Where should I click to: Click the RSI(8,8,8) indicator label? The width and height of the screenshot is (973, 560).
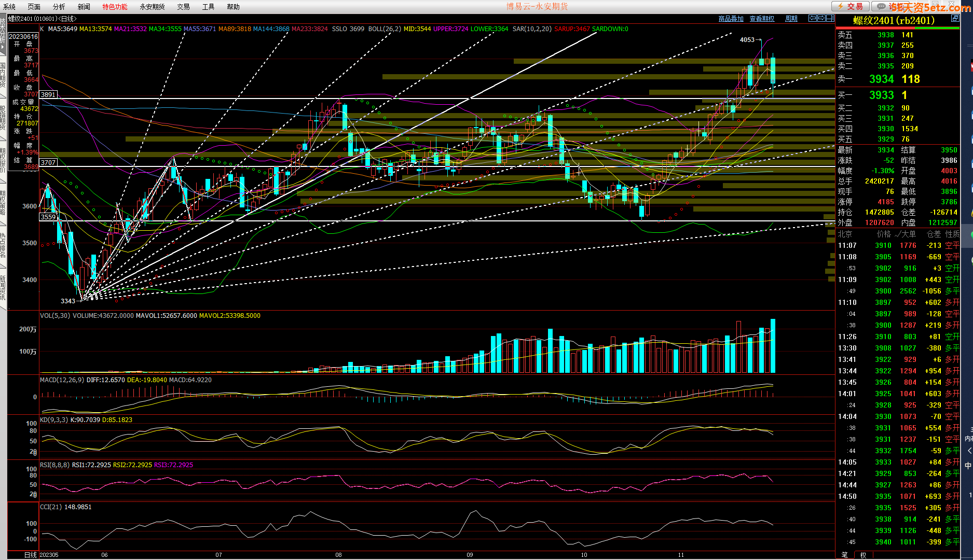pos(55,465)
